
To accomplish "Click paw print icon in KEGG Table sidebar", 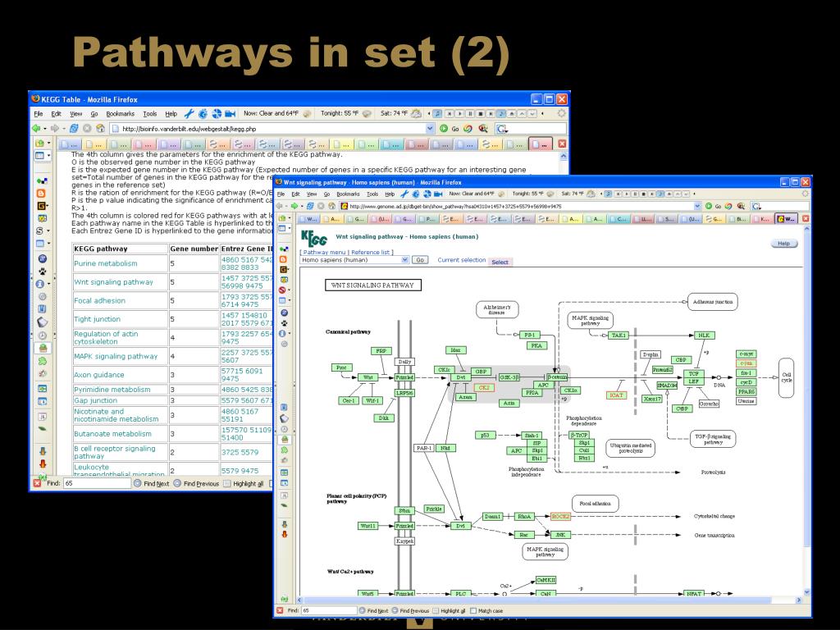I will click(x=43, y=271).
